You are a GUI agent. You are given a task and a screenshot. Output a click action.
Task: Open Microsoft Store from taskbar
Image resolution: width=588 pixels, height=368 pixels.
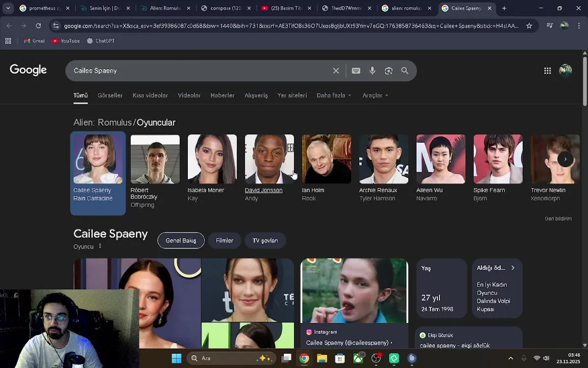(340, 358)
